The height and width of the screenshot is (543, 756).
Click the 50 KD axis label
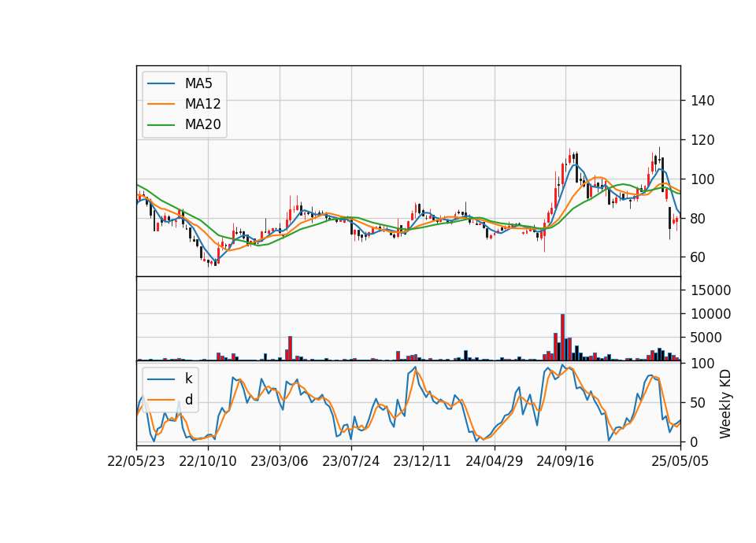[699, 402]
